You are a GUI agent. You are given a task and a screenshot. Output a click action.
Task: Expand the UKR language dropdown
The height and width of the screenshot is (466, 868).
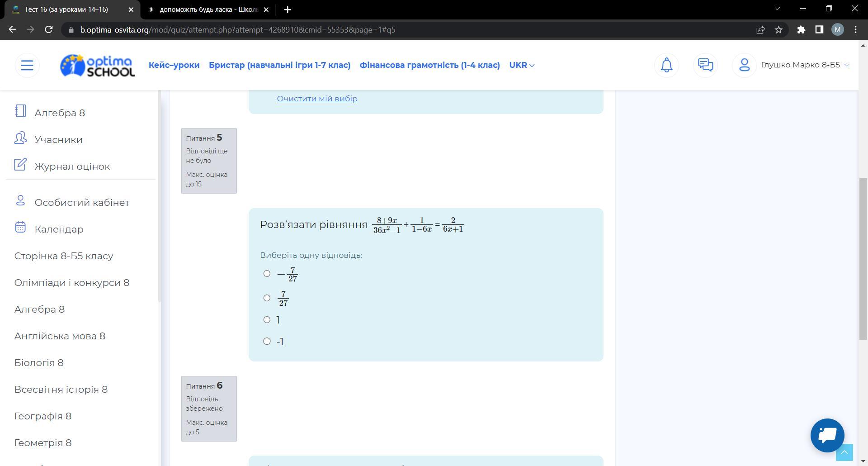coord(522,65)
